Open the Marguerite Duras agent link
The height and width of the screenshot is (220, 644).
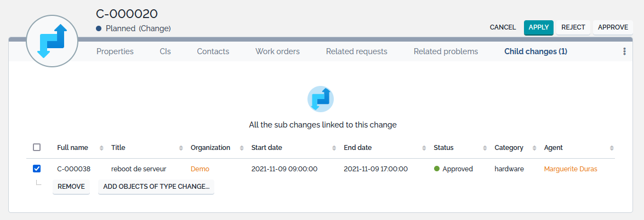click(571, 169)
